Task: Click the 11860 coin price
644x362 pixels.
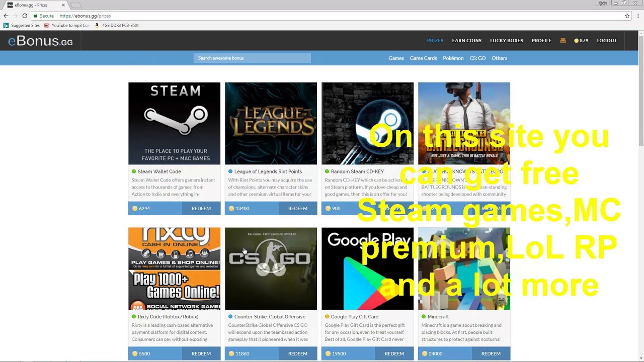Action: pos(239,353)
